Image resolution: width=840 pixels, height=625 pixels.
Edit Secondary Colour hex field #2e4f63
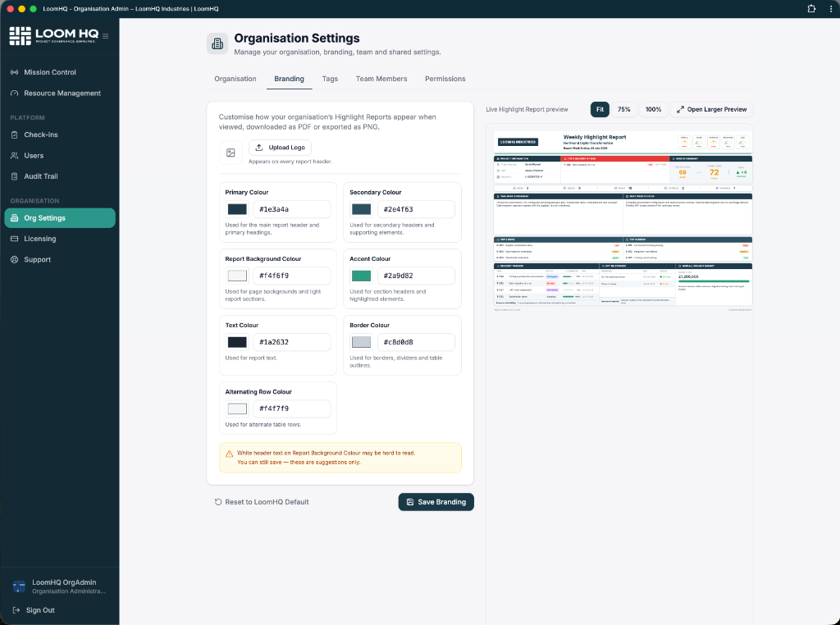416,209
